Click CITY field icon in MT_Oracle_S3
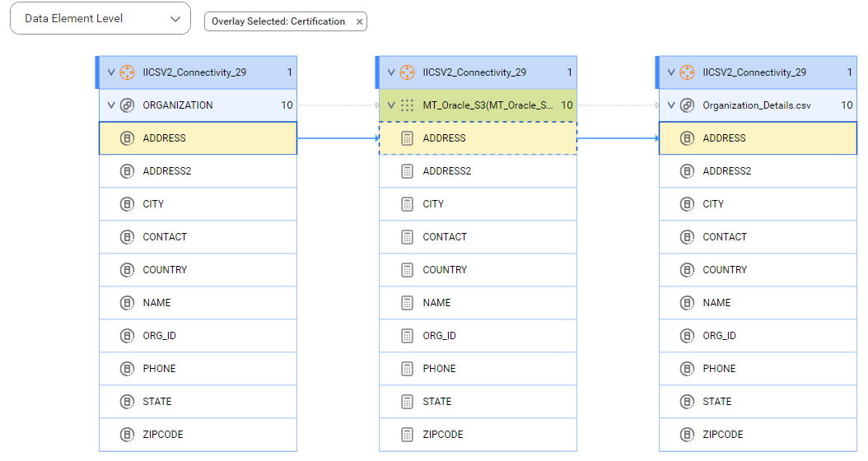The height and width of the screenshot is (461, 868). [408, 204]
